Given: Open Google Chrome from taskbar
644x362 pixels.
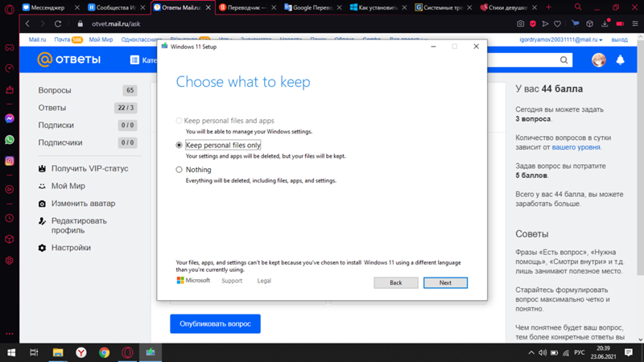Looking at the screenshot, I should point(105,352).
